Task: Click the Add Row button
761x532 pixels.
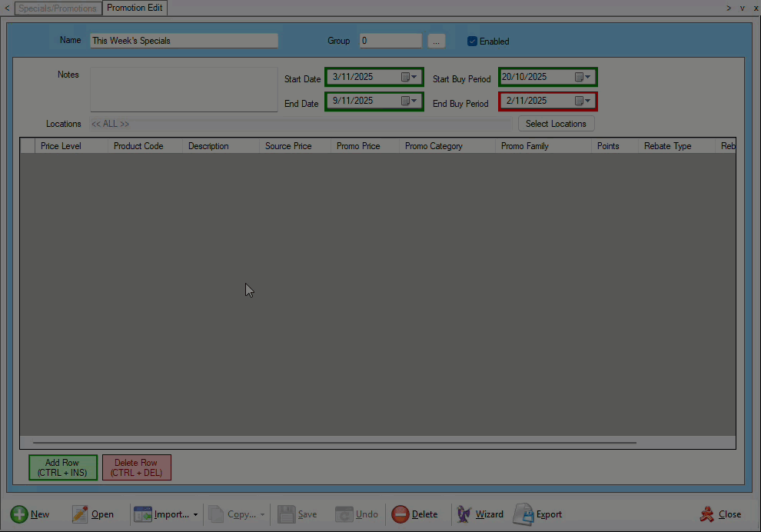Action: pos(62,467)
